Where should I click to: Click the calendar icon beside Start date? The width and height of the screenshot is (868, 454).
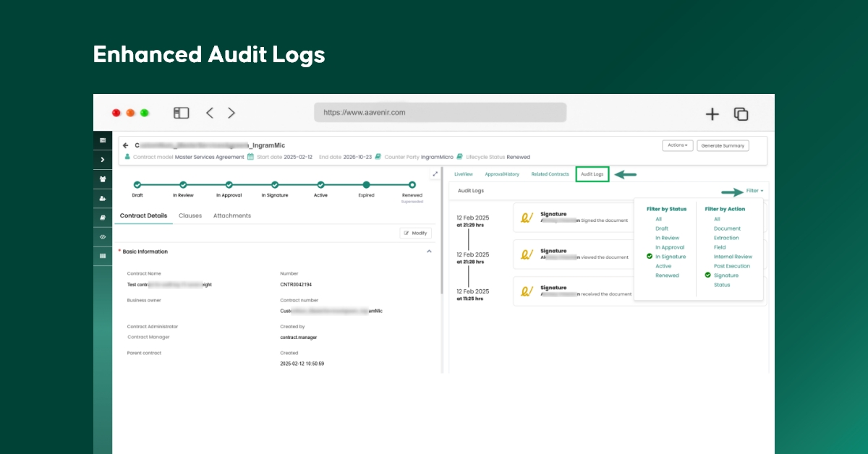(250, 157)
